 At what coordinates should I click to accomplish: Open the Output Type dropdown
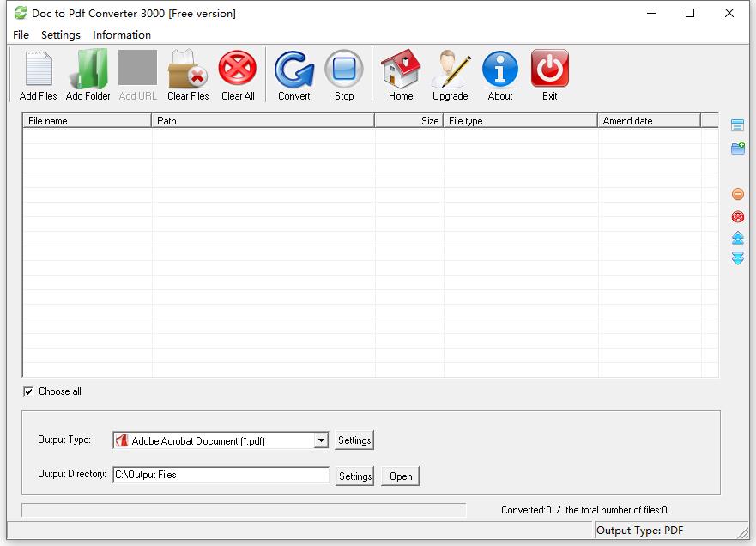(x=321, y=440)
